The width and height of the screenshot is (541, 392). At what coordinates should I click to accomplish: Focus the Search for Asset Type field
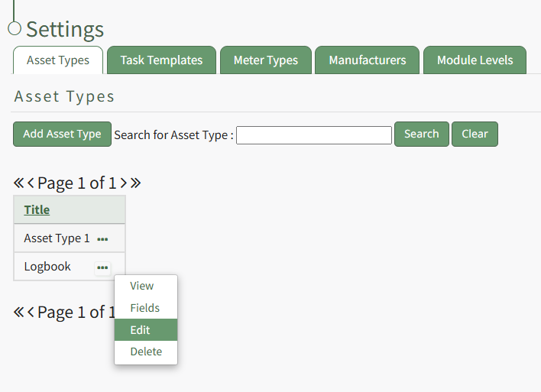(x=314, y=135)
